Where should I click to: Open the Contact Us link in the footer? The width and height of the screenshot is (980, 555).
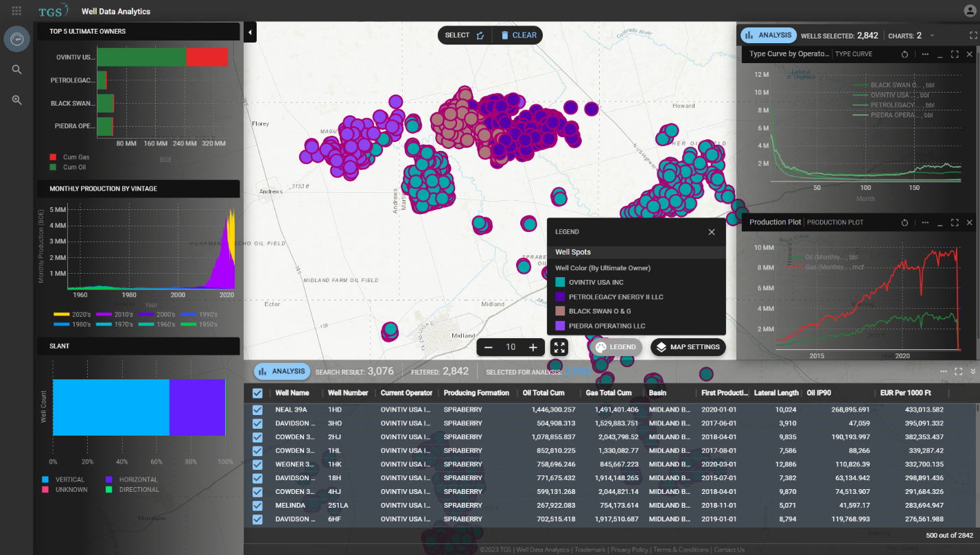click(x=729, y=550)
